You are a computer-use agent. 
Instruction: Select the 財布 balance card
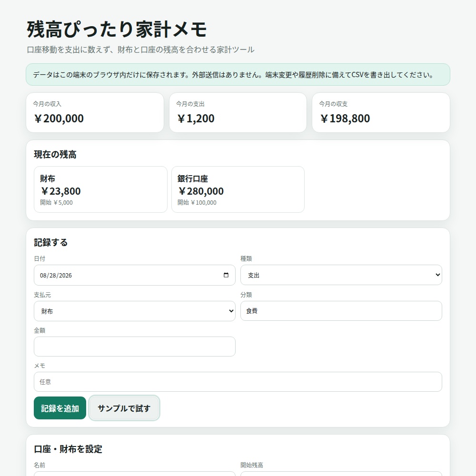100,189
